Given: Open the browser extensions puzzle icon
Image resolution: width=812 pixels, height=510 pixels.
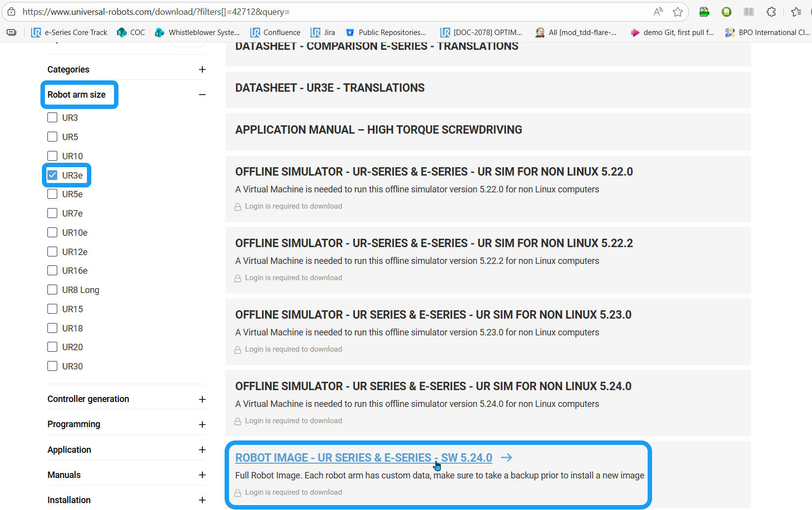Looking at the screenshot, I should tap(771, 12).
